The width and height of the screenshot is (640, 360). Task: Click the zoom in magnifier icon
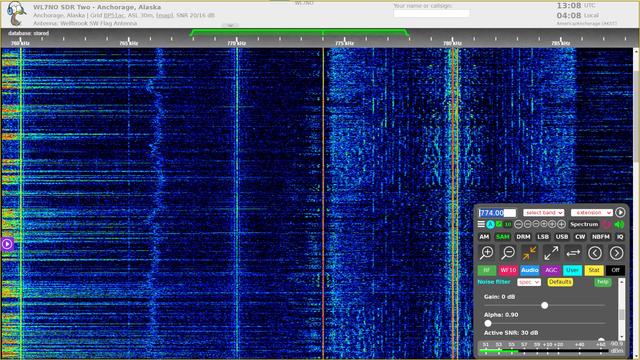click(x=486, y=253)
